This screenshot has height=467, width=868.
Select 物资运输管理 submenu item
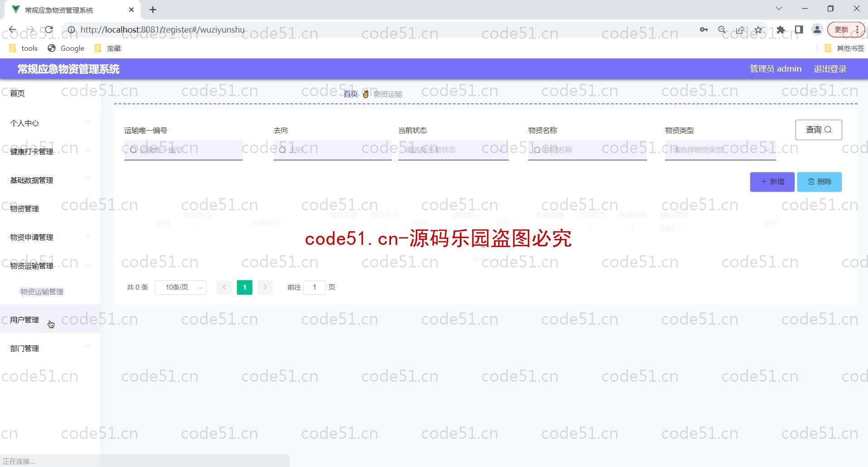[x=42, y=292]
